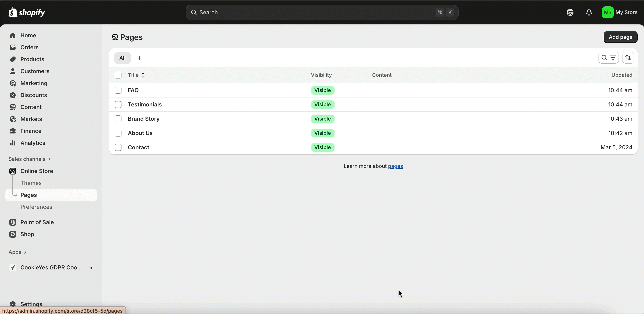Click the Add page button
644x314 pixels.
[620, 37]
